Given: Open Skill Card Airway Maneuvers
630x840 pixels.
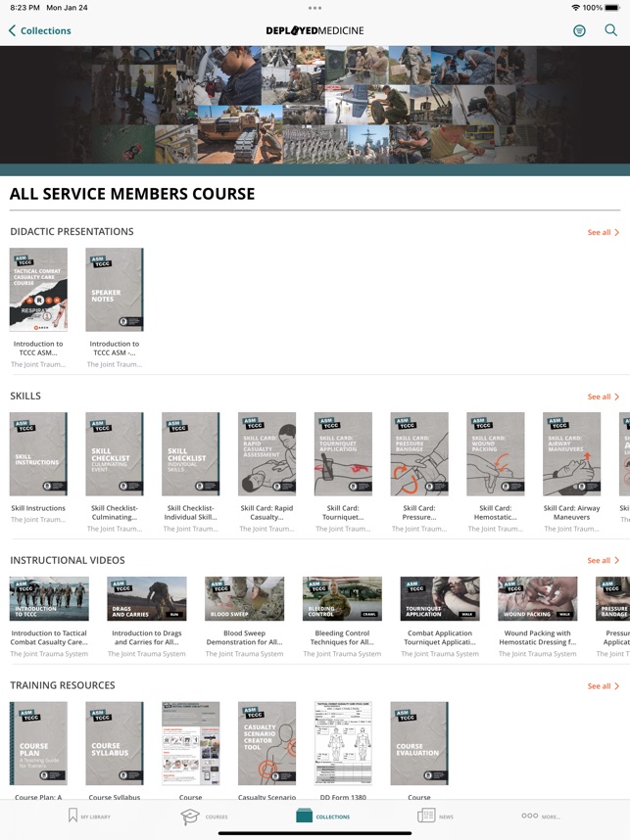Looking at the screenshot, I should [x=571, y=453].
